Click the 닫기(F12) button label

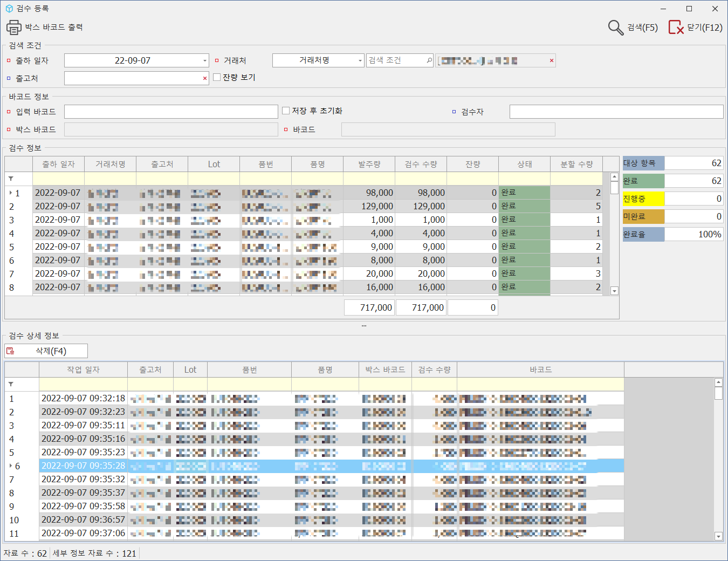coord(705,28)
